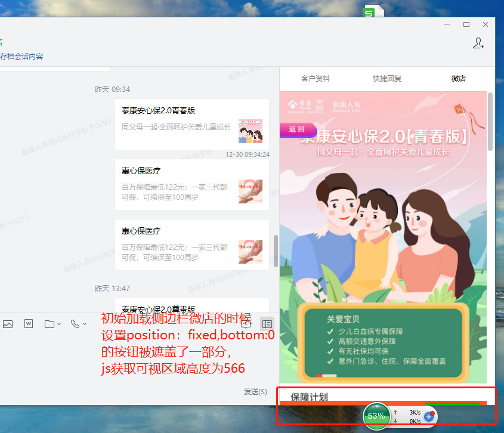This screenshot has height=433, width=504.
Task: Click the 关爱宝贝 blackboard panel in banner
Action: point(383,343)
